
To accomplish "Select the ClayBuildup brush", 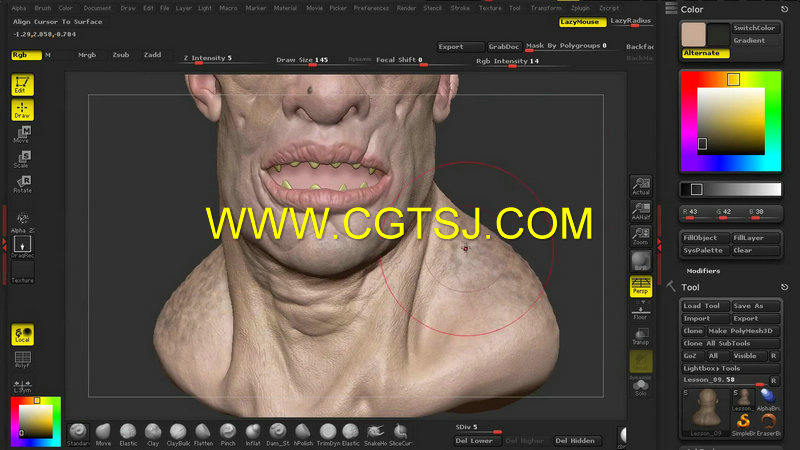I will [x=178, y=435].
